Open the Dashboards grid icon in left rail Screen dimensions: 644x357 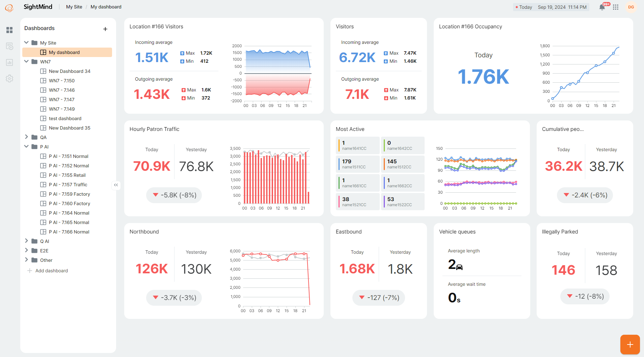(9, 30)
